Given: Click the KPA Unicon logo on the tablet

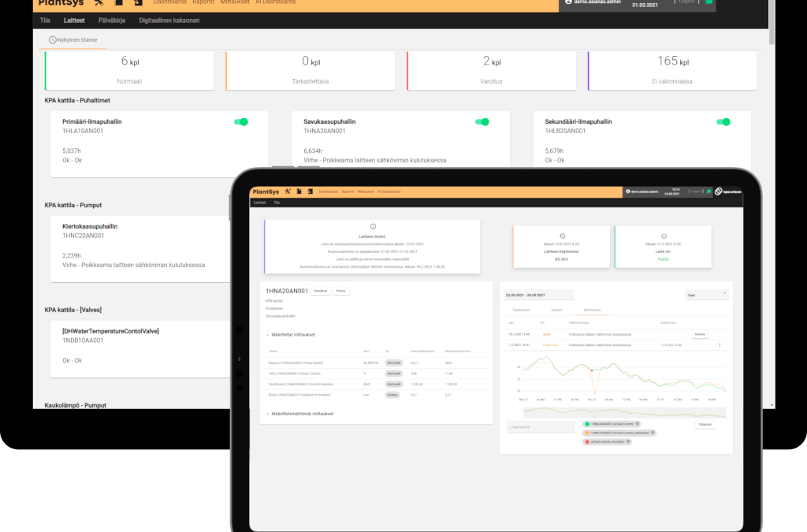Looking at the screenshot, I should point(727,192).
